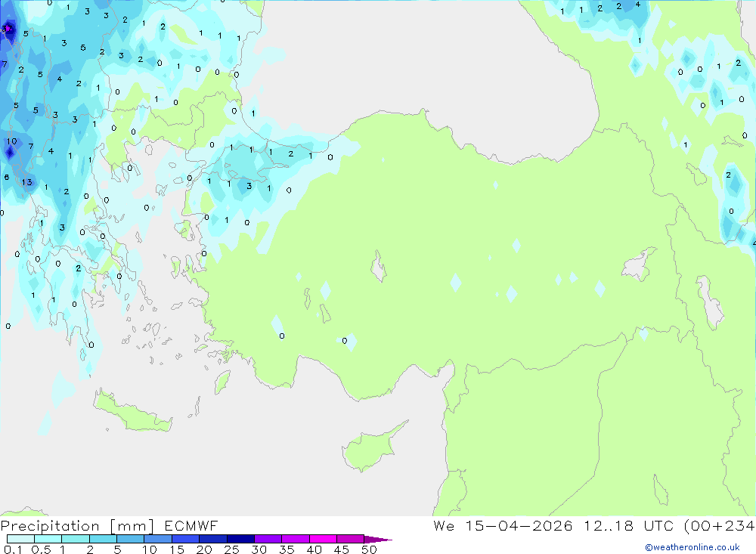
Task: Click the legend label '0.5'
Action: (x=41, y=549)
